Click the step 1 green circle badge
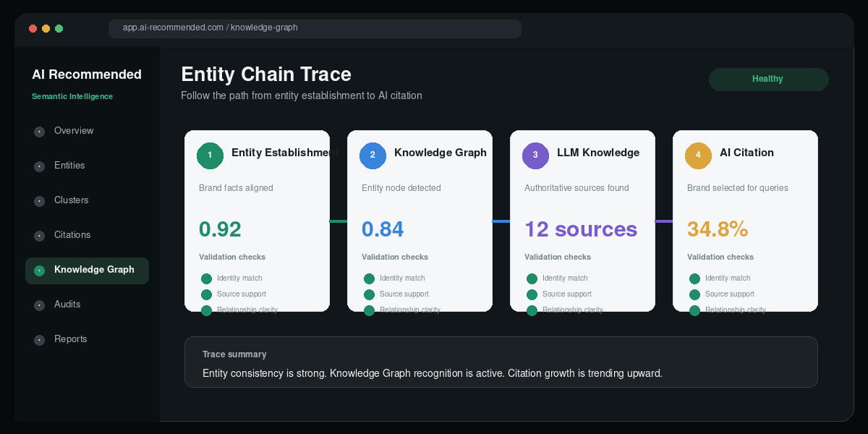The image size is (868, 434). pyautogui.click(x=210, y=156)
